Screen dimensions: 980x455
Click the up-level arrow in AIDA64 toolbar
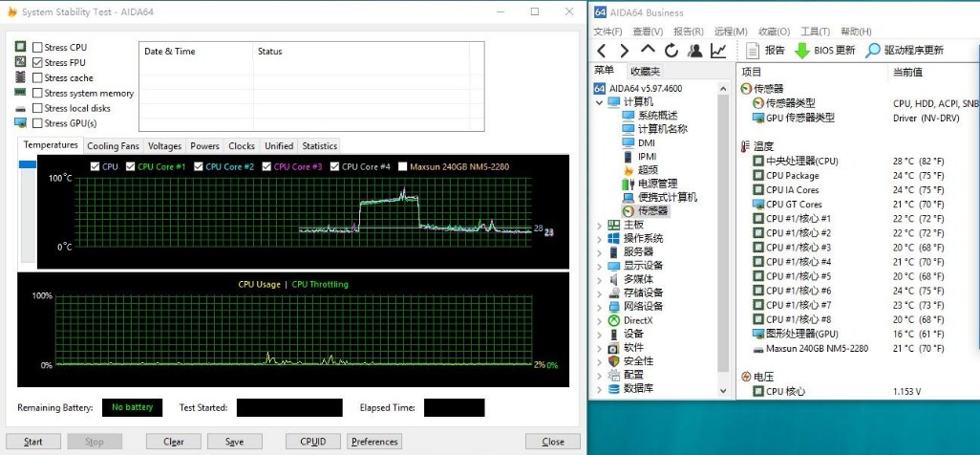pyautogui.click(x=649, y=50)
